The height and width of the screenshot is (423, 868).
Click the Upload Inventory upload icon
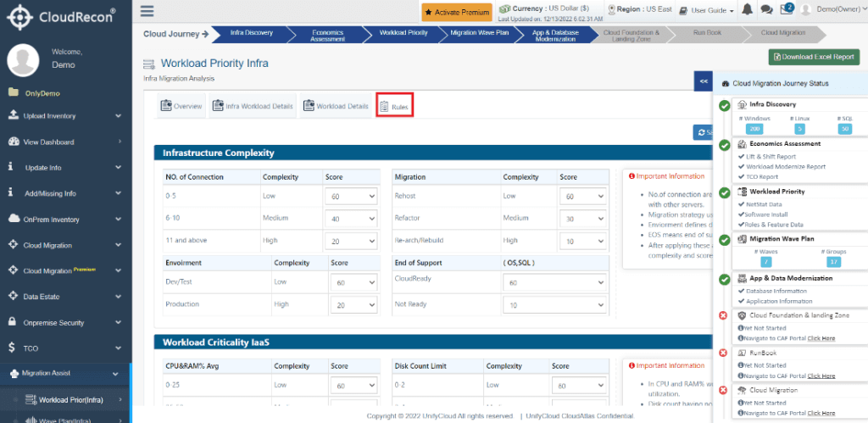tap(14, 115)
